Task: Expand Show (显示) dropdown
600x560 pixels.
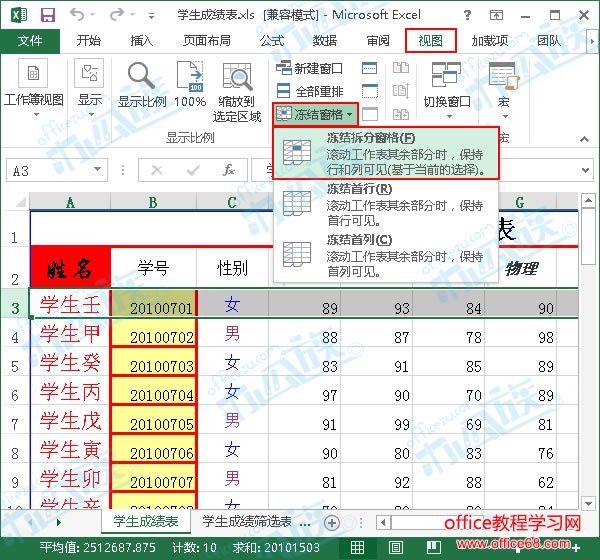Action: pos(90,90)
